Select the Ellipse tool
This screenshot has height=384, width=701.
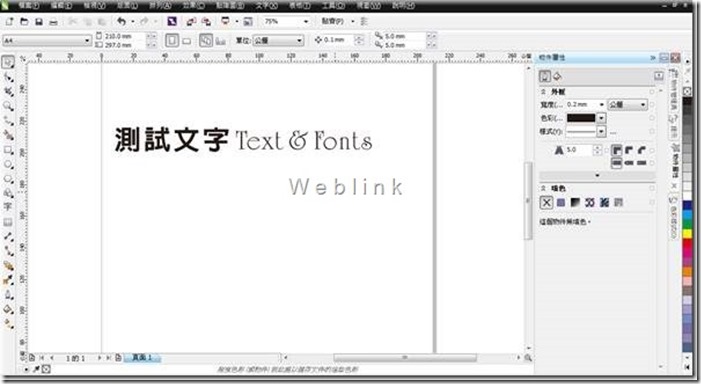click(8, 165)
